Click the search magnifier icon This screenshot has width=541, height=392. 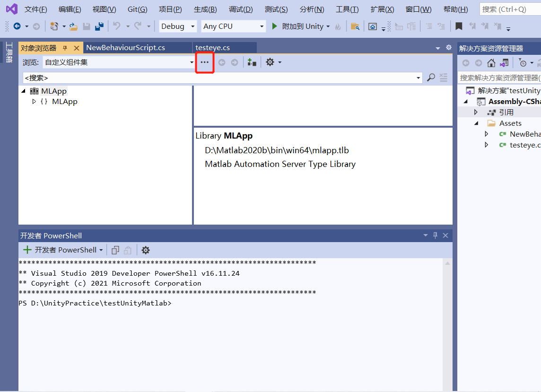(431, 78)
